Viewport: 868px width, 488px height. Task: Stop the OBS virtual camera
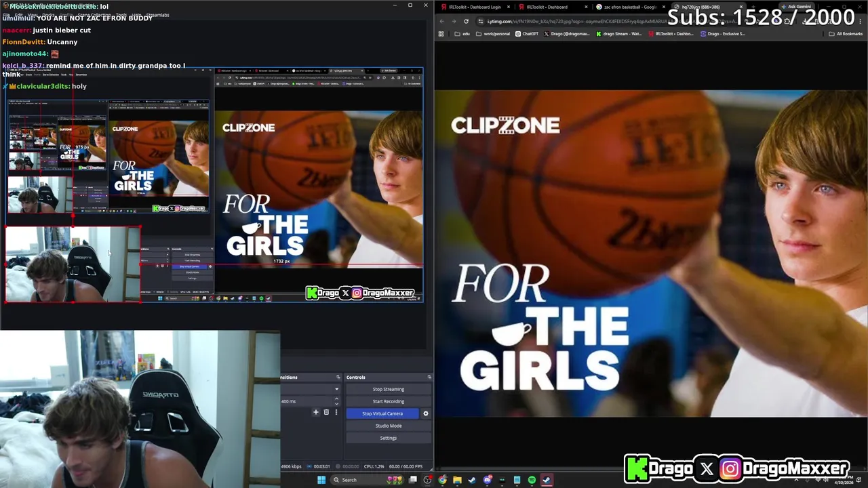point(382,413)
